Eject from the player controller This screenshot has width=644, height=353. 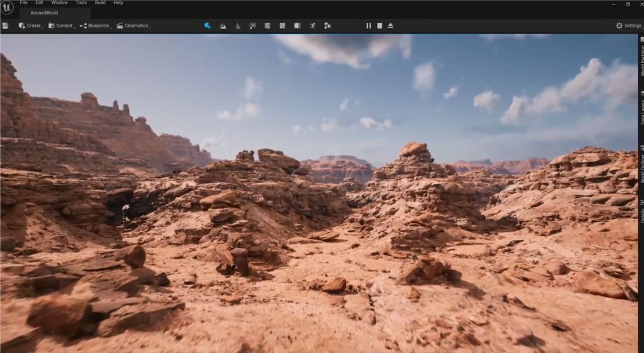click(390, 25)
